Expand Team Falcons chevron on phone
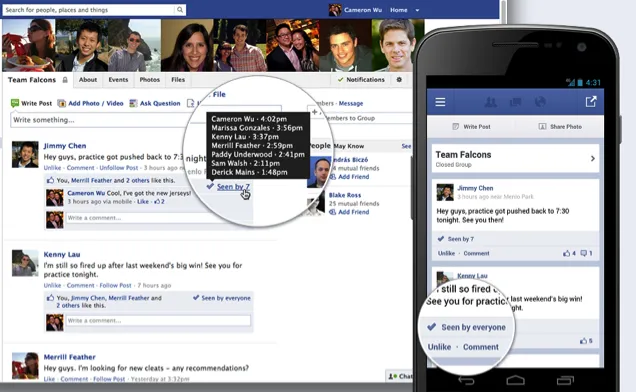 pos(593,158)
